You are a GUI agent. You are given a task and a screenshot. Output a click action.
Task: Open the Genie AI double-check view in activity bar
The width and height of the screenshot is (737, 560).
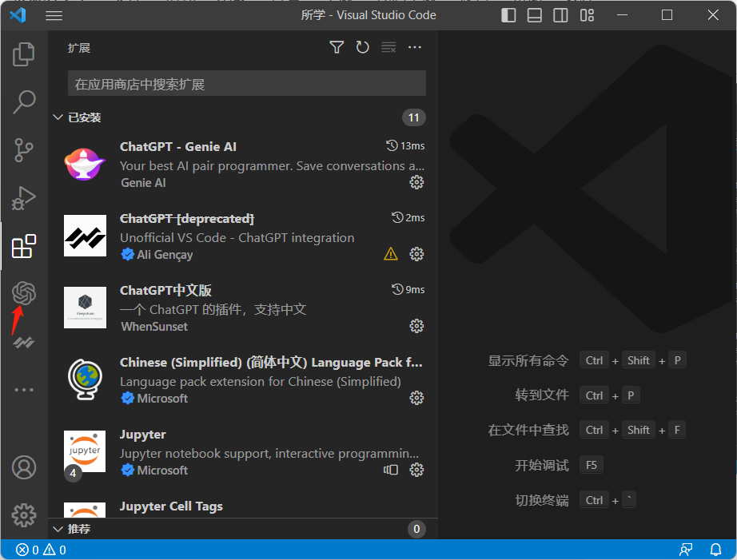click(23, 343)
